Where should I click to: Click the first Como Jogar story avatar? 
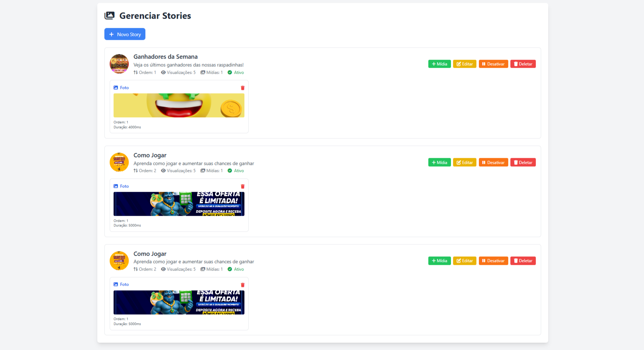click(119, 162)
